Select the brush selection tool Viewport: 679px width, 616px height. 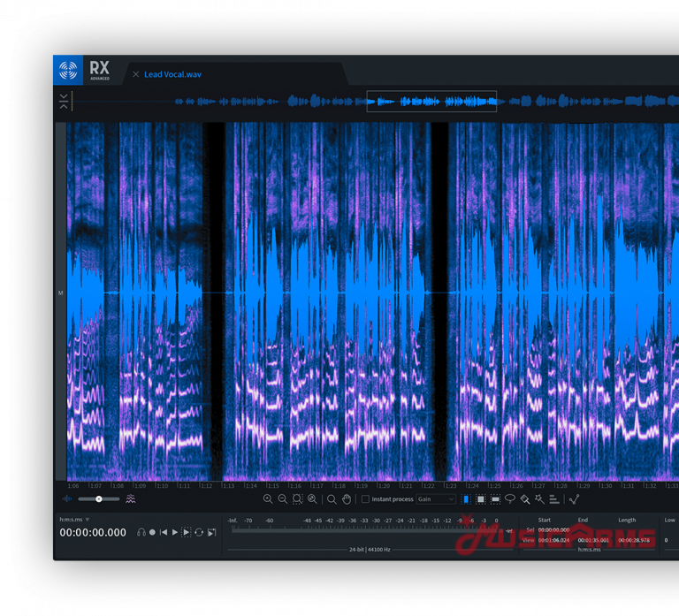524,499
